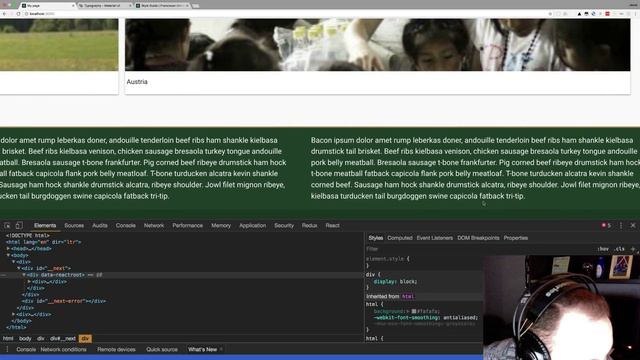Toggle the :hov element state panel
This screenshot has height=360, width=640.
(603, 249)
